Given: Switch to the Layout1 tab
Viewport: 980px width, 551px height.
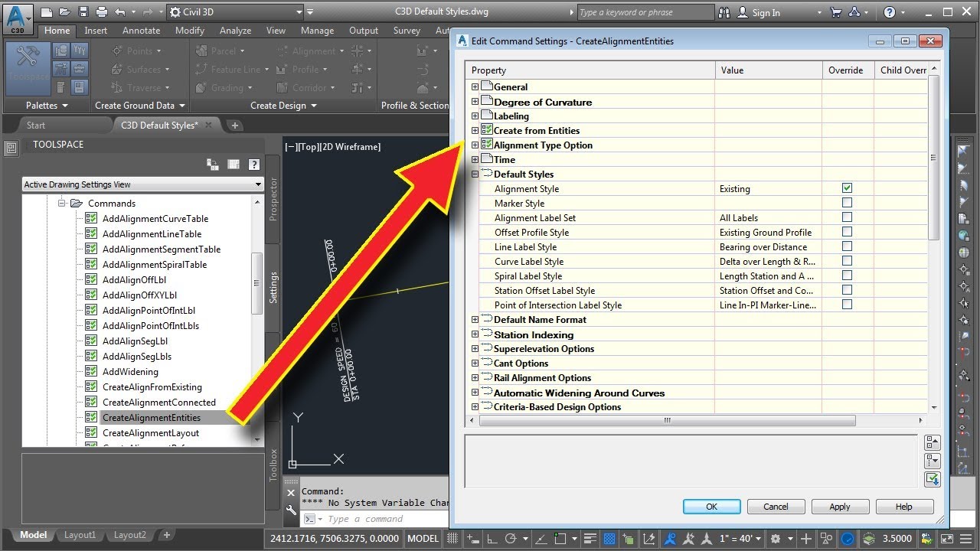Looking at the screenshot, I should tap(80, 535).
